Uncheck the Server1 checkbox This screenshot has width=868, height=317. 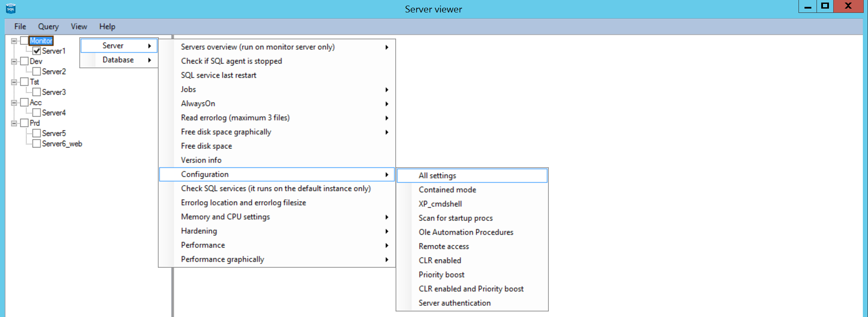[37, 51]
